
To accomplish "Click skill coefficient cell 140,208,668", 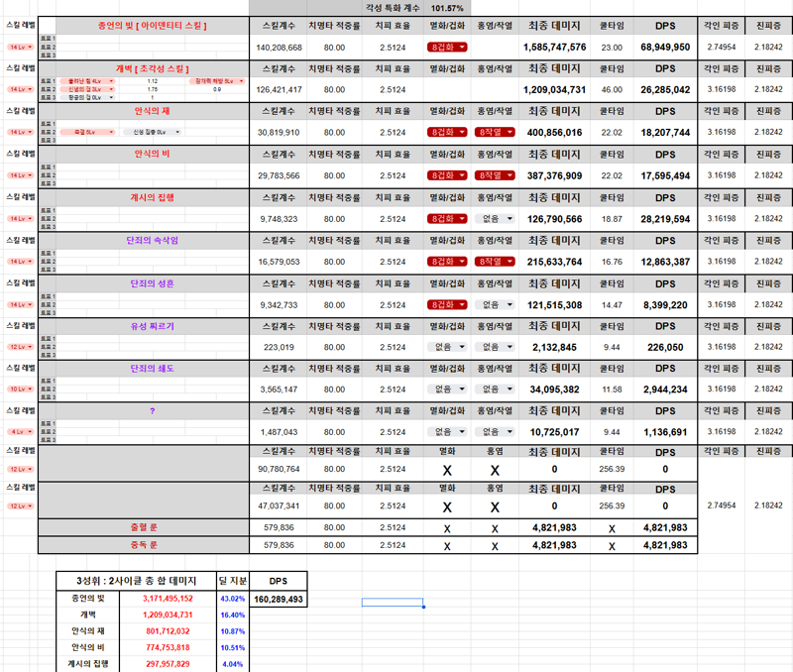I will pos(279,48).
